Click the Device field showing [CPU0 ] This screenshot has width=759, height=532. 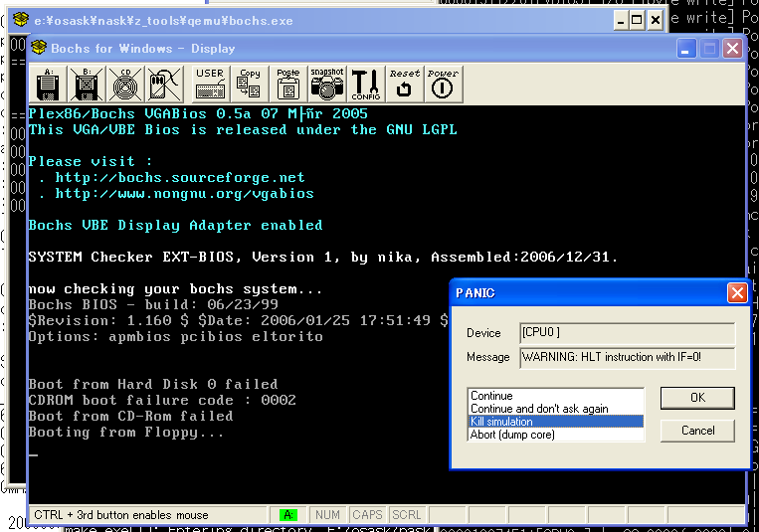tap(627, 332)
